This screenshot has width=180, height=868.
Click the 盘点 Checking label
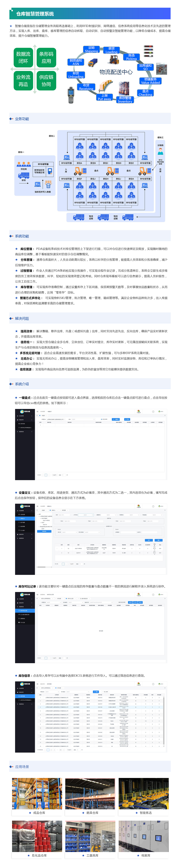point(145,93)
